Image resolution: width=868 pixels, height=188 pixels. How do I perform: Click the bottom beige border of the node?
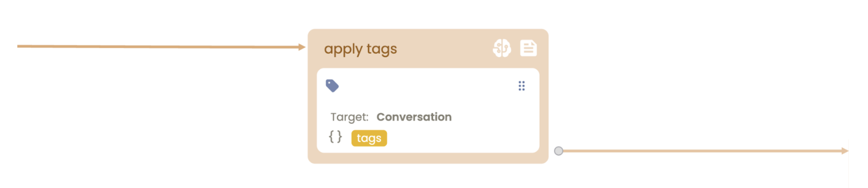(x=428, y=158)
